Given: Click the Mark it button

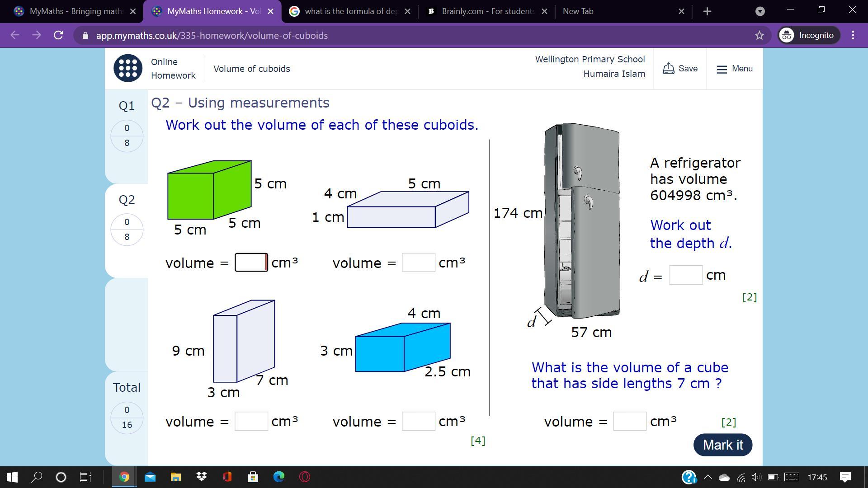Looking at the screenshot, I should pyautogui.click(x=722, y=445).
